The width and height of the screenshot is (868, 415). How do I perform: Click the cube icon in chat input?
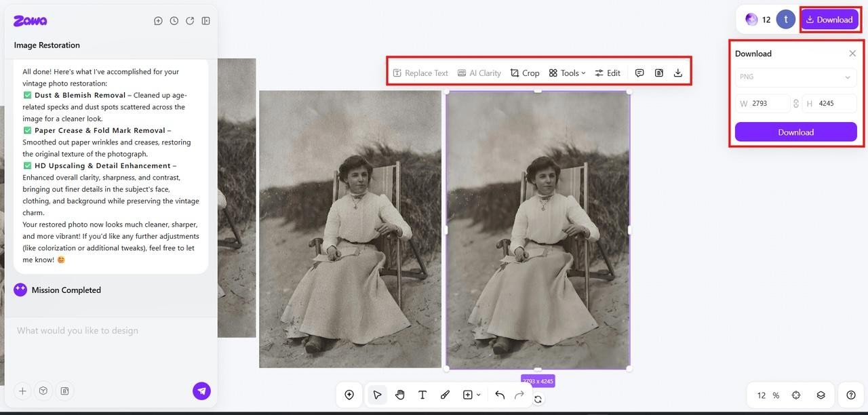(43, 391)
